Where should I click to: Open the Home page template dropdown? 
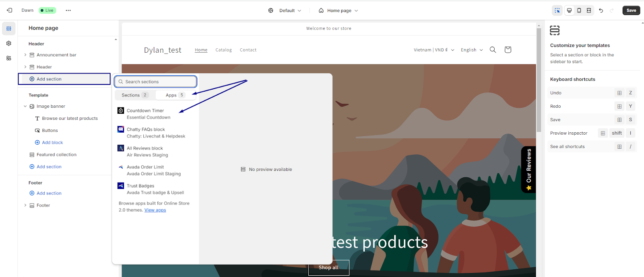pyautogui.click(x=339, y=10)
